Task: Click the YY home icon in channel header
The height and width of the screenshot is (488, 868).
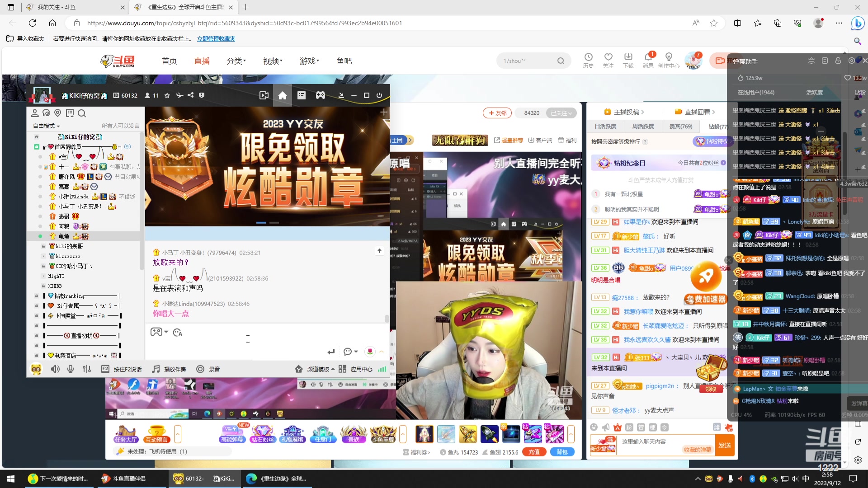Action: [x=283, y=95]
